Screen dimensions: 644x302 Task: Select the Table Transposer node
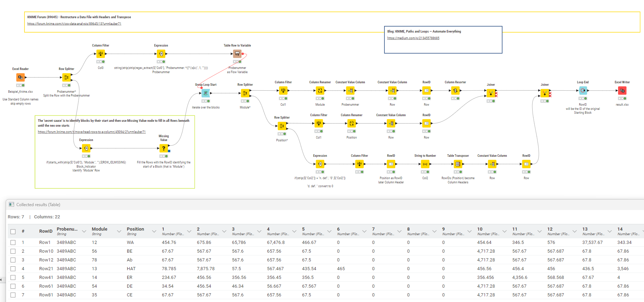coord(458,164)
